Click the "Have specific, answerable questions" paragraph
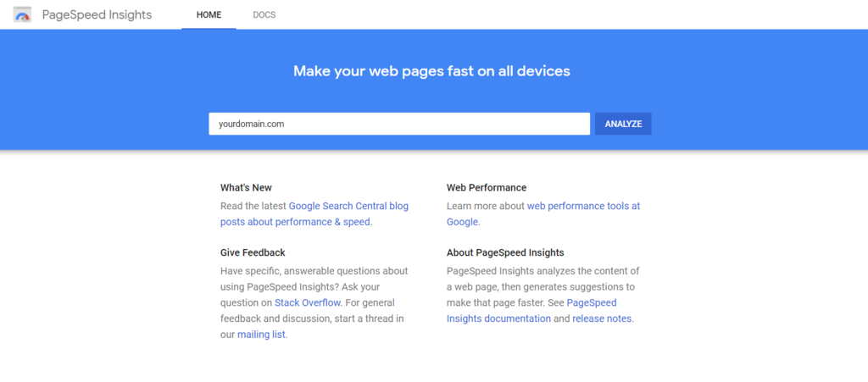This screenshot has width=868, height=382. 314,271
